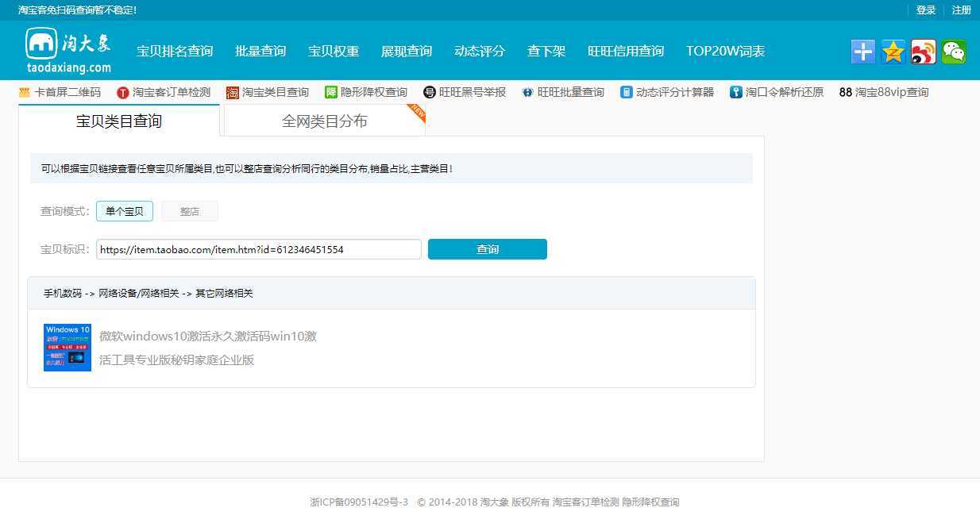The height and width of the screenshot is (523, 980).
Task: Click the 宝贝标识 URL input field
Action: pos(259,249)
